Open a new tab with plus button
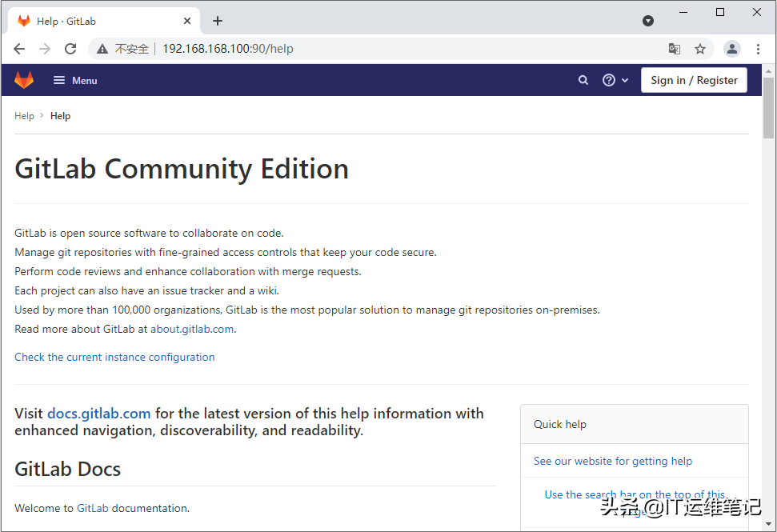Screen dimensions: 777x532 (217, 21)
